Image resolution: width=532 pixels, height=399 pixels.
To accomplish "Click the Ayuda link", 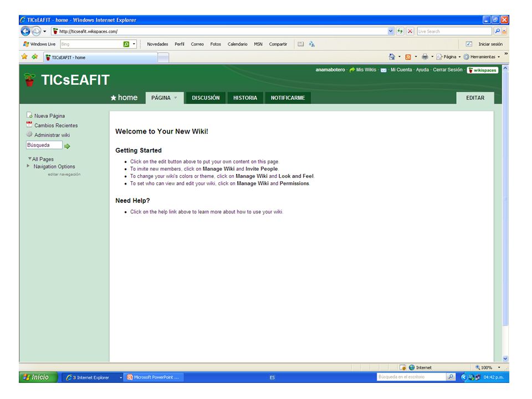I will 422,70.
